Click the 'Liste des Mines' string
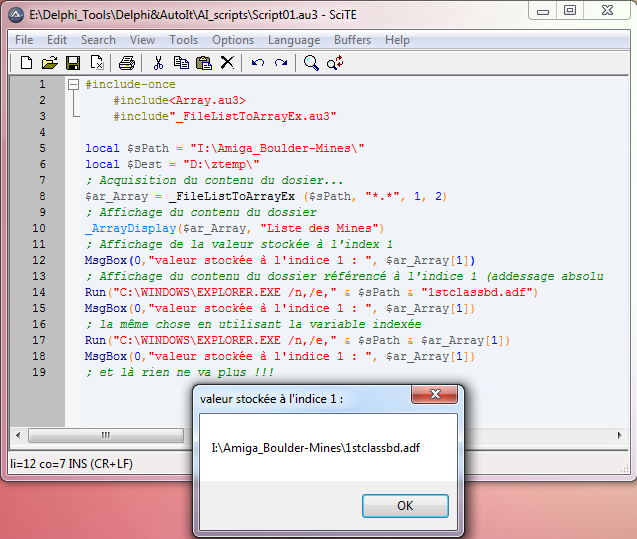The image size is (637, 539). [320, 229]
